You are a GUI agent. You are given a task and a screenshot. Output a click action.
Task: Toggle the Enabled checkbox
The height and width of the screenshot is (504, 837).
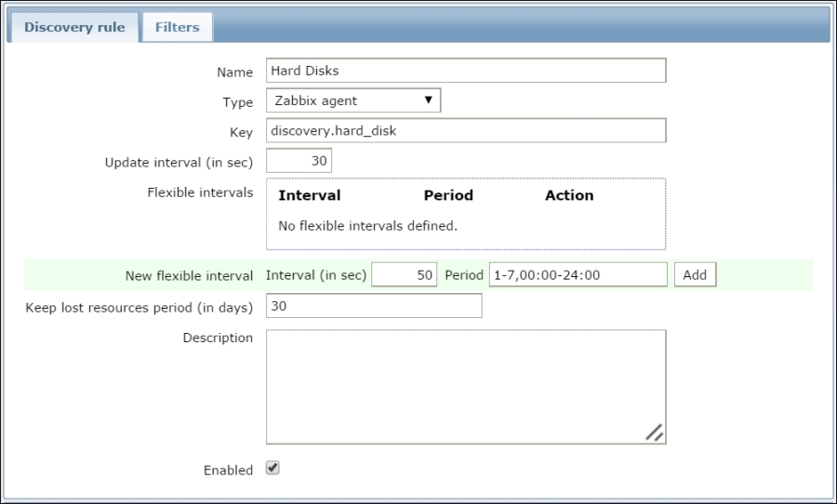(272, 469)
